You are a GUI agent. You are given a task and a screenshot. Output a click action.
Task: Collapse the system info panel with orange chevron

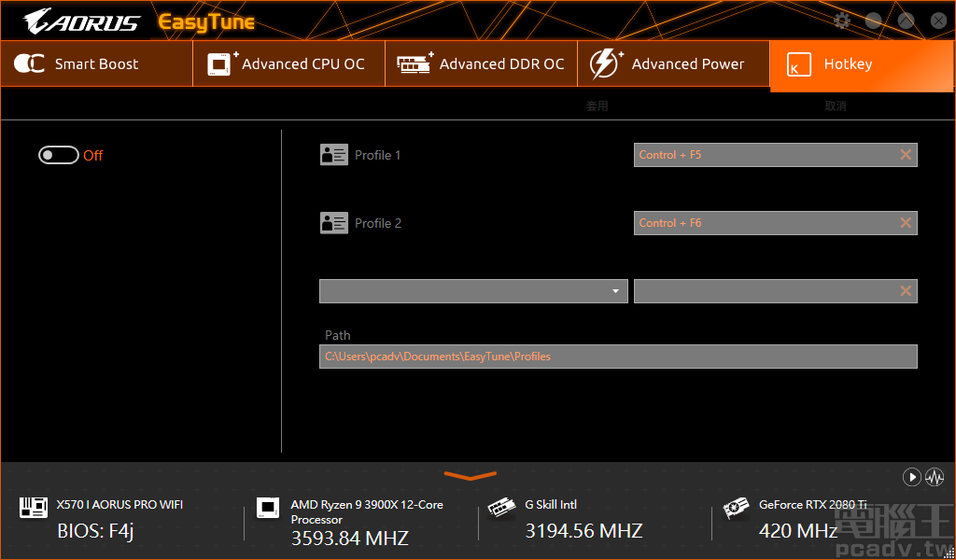click(x=470, y=476)
